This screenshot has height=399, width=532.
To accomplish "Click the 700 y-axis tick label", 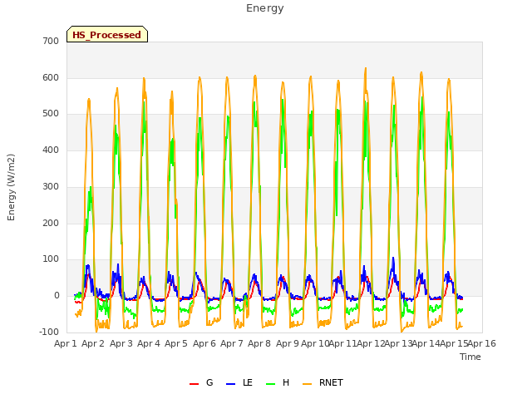I will click(51, 42).
